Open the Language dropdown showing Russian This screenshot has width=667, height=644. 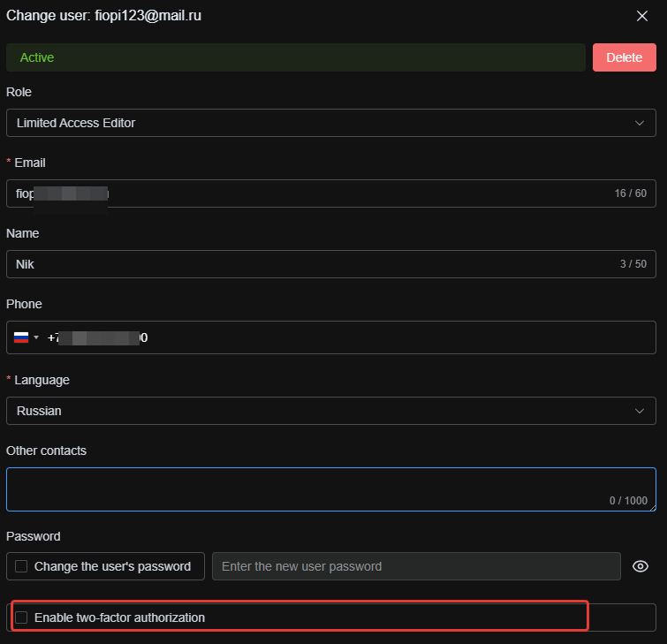331,411
